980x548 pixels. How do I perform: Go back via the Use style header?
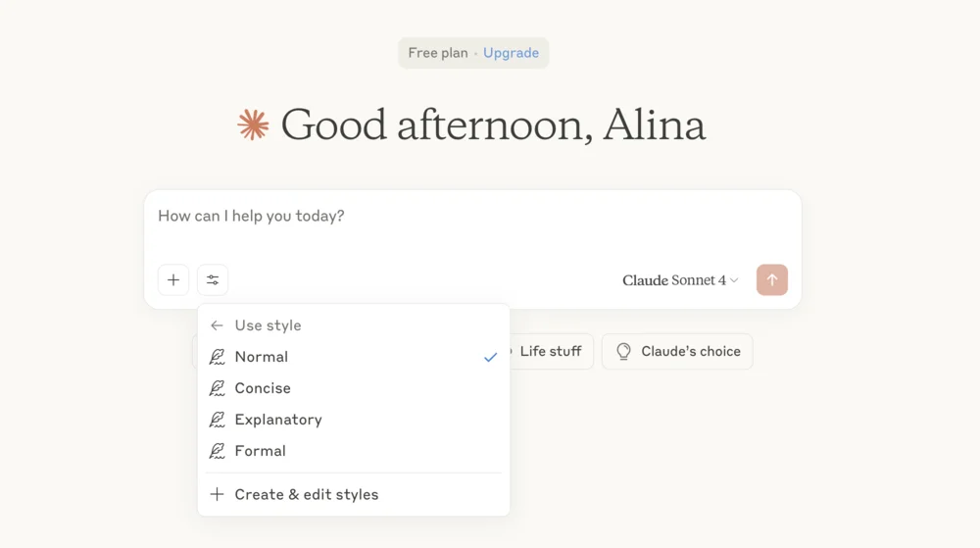click(268, 325)
